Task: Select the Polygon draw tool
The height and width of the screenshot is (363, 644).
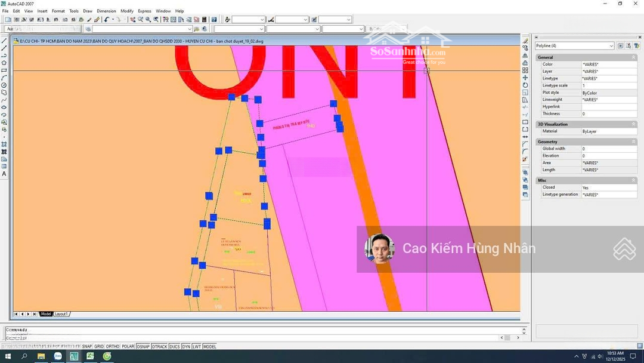Action: [4, 63]
